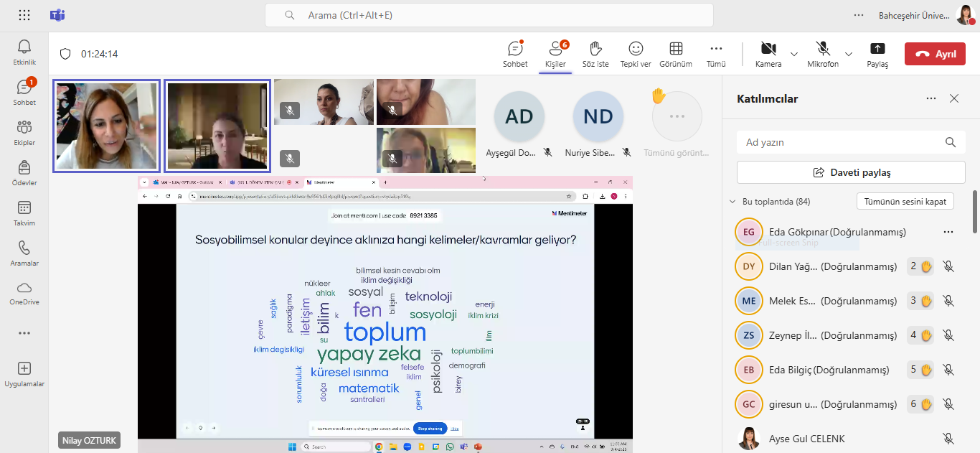The height and width of the screenshot is (453, 980).
Task: Open Tepki ver reactions menu
Action: point(635,49)
